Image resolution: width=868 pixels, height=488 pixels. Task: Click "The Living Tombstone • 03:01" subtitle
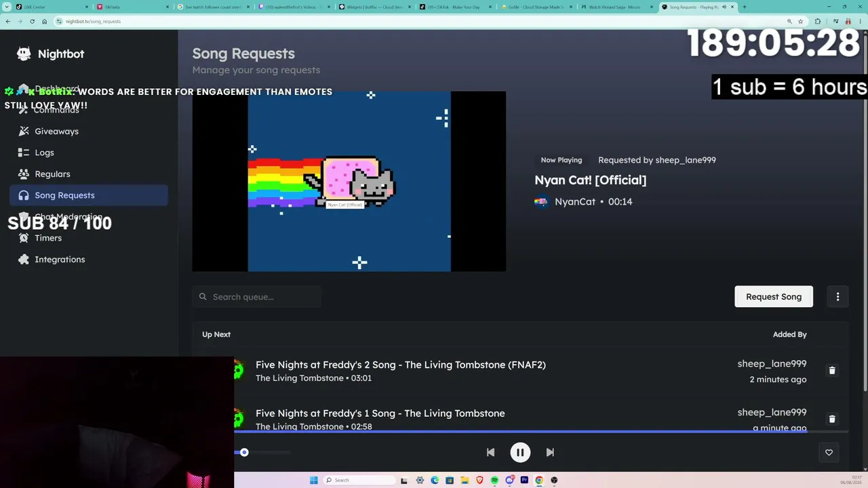click(x=313, y=378)
